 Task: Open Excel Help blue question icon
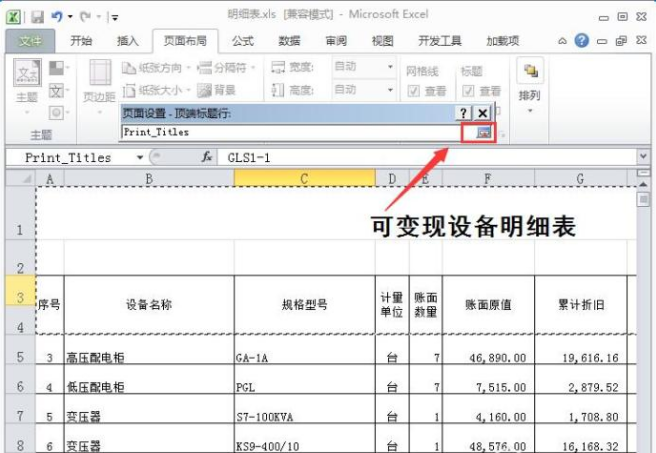click(582, 41)
